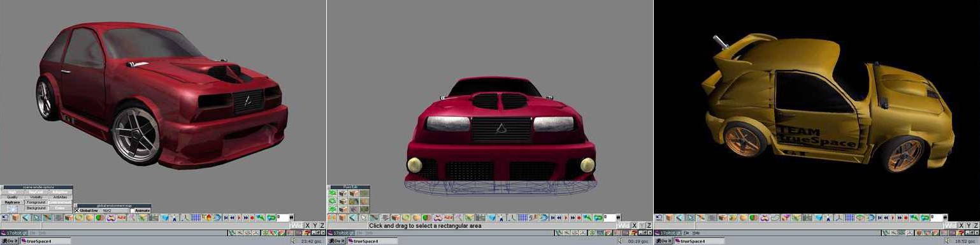Pick bottom-right icon in Point Edit panel
Image resolution: width=980 pixels, height=245 pixels.
pos(364,209)
